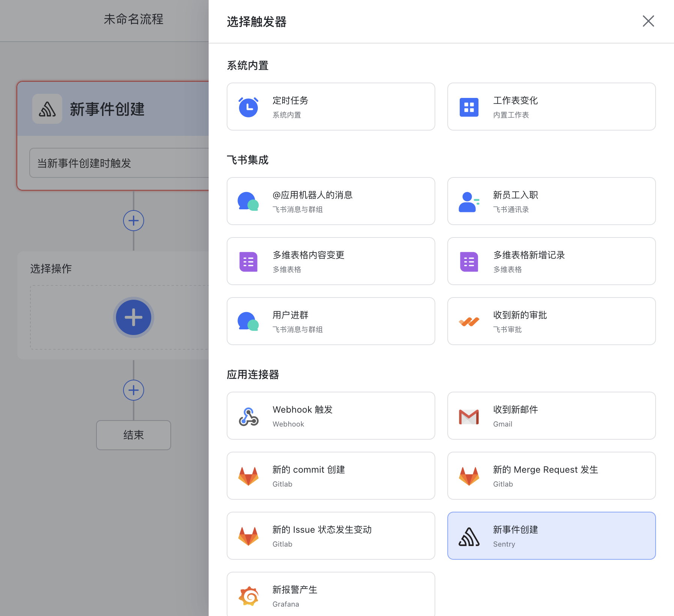Select the Grafana icon for 新报警产生
The width and height of the screenshot is (674, 616).
[x=248, y=596]
